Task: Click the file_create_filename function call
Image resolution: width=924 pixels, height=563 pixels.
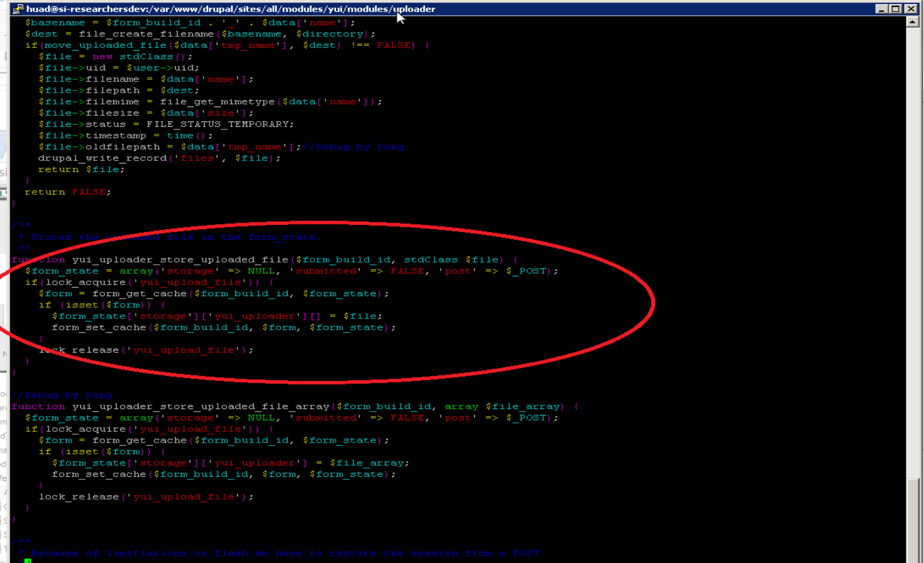Action: click(146, 34)
